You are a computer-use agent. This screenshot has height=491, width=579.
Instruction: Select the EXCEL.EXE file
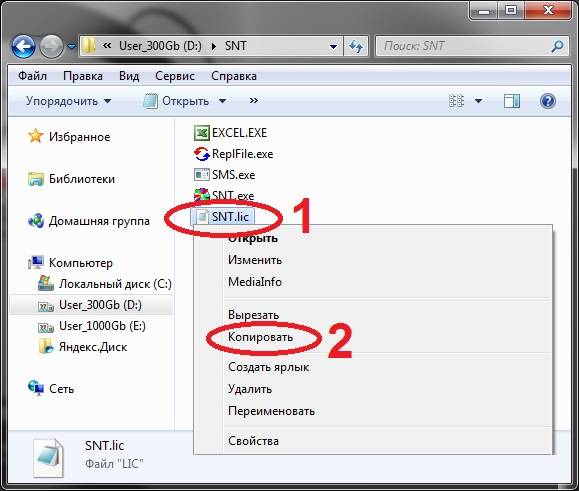pos(230,133)
